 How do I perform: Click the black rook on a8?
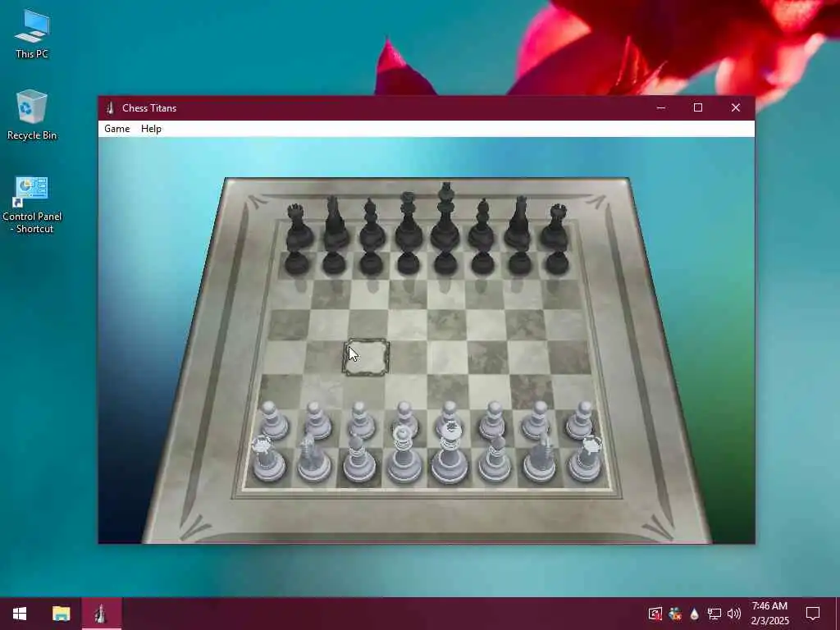point(298,226)
